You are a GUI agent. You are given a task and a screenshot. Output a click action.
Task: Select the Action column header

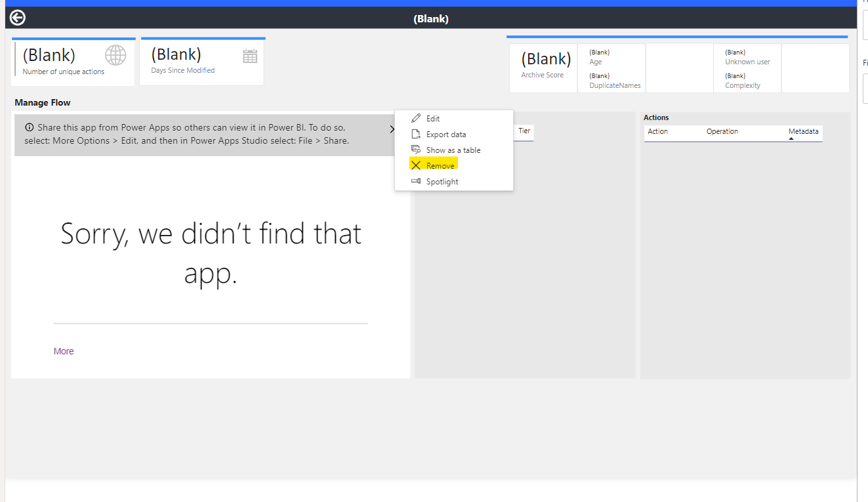click(657, 131)
